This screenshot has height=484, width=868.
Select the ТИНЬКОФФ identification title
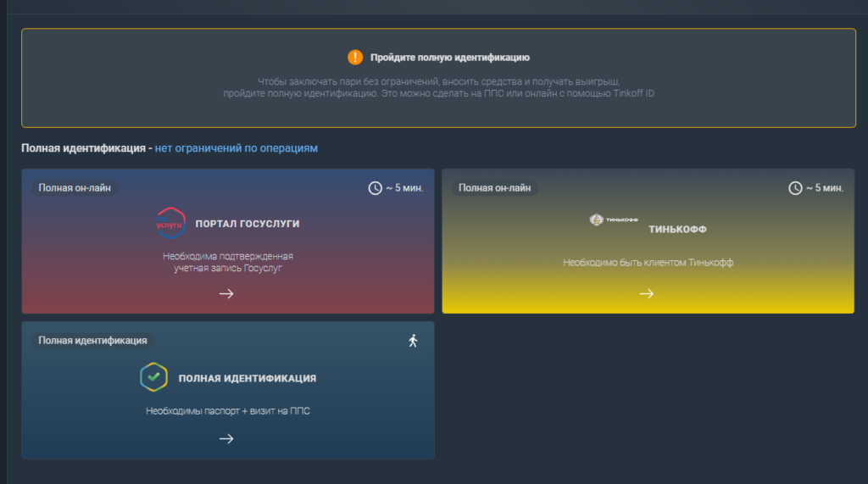point(677,229)
